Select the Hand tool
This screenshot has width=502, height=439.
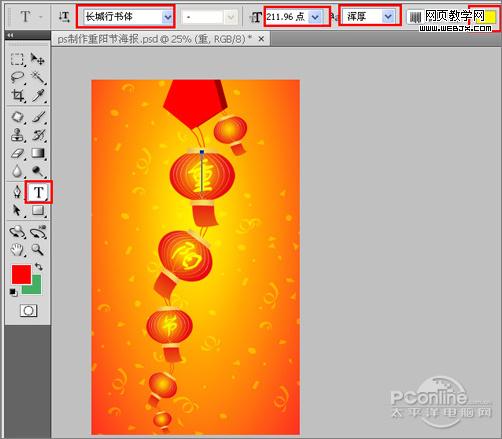coord(17,249)
